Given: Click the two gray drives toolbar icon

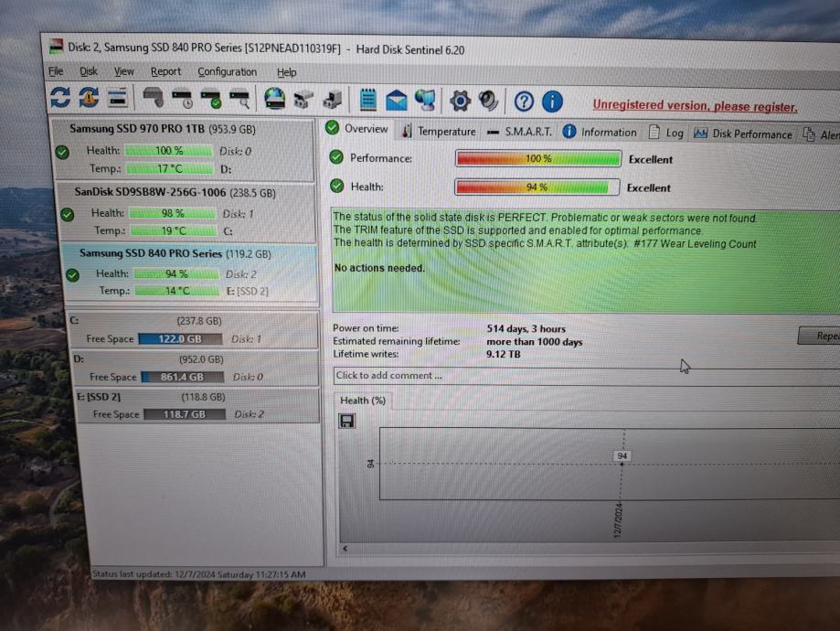Looking at the screenshot, I should coord(303,100).
